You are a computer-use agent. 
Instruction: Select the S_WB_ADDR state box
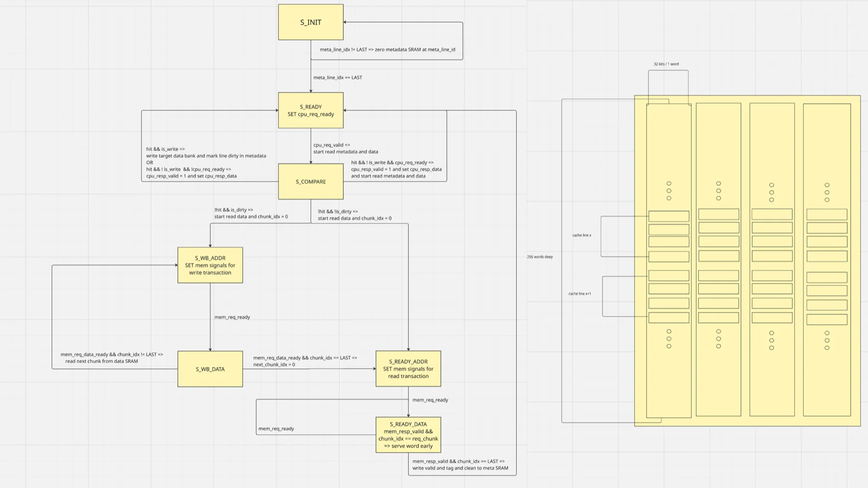210,265
